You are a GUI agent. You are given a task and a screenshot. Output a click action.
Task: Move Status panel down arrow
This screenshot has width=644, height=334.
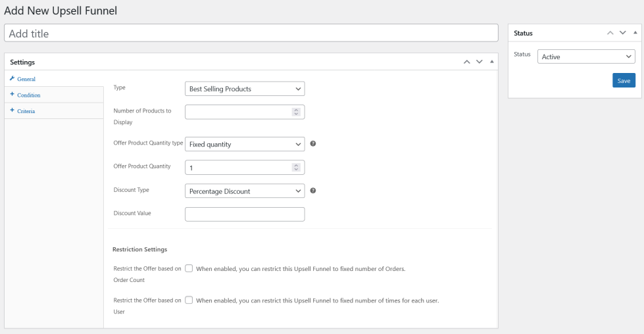pos(622,33)
